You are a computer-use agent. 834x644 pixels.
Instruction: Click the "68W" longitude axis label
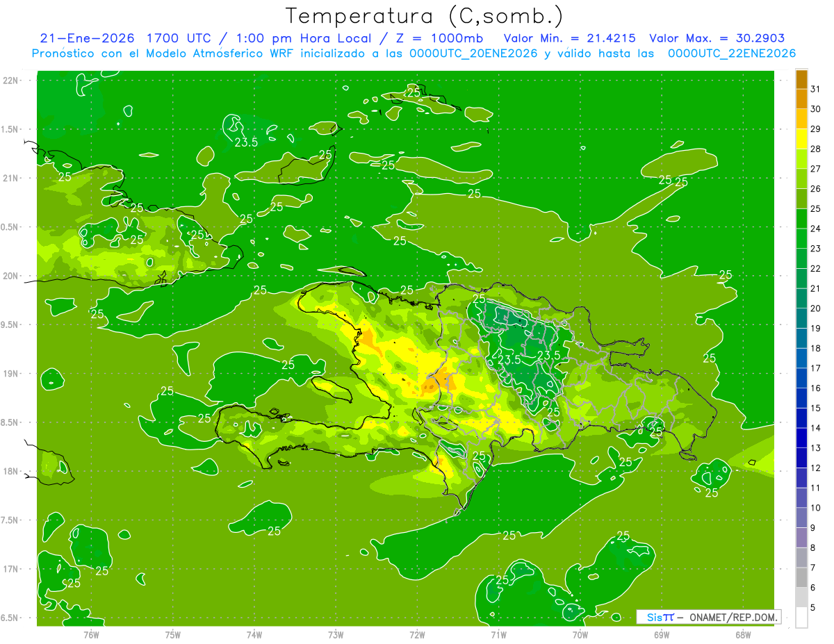click(743, 635)
